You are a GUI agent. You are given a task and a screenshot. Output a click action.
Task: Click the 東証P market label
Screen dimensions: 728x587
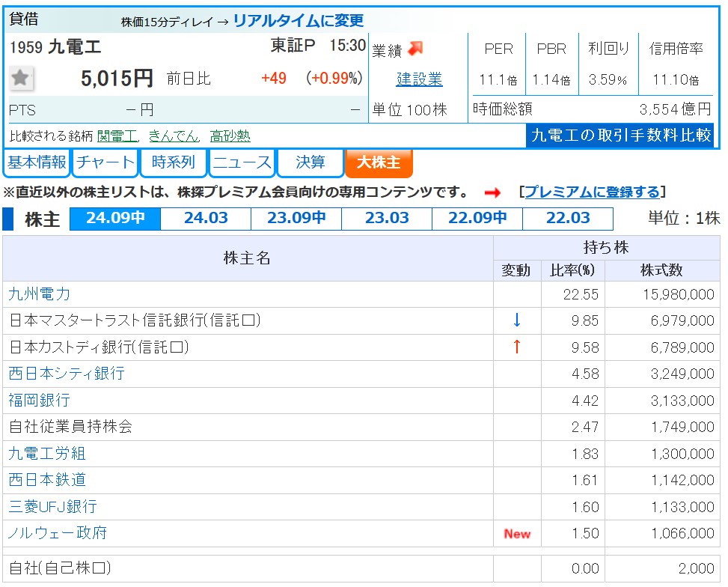point(293,46)
